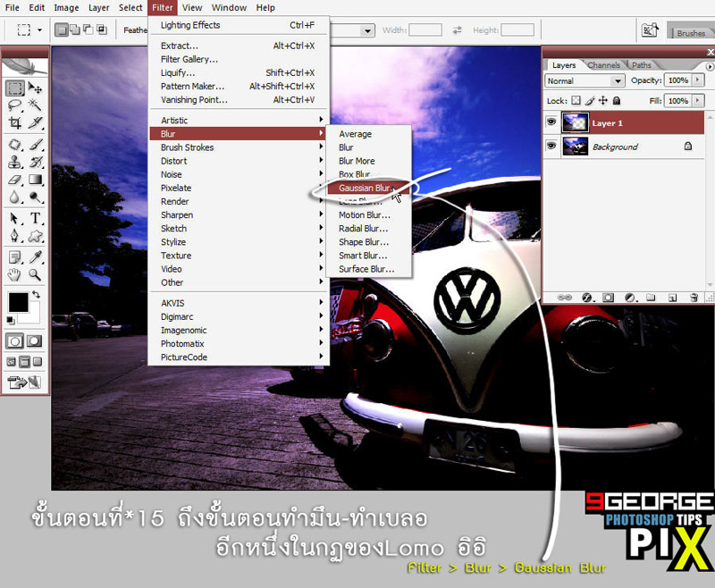The width and height of the screenshot is (715, 588).
Task: Hide Layer 1 using its eye icon
Action: (x=551, y=122)
